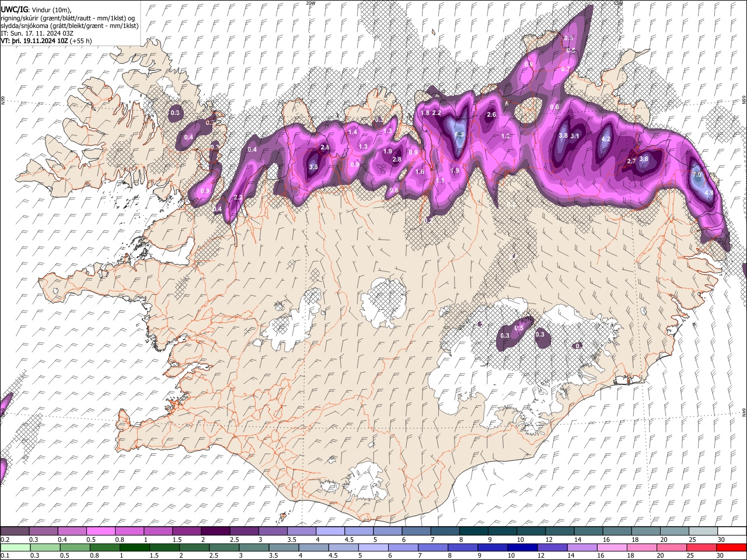Click the 25 mm rain legend swatch

tap(702, 547)
